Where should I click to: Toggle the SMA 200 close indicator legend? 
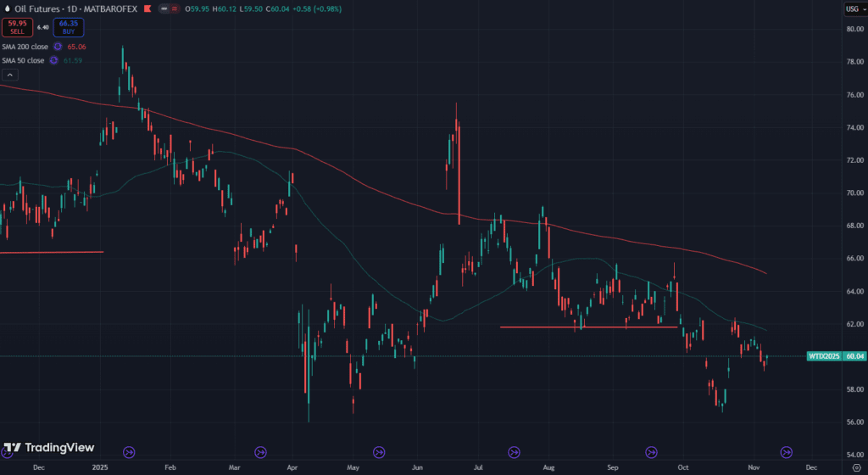click(x=25, y=47)
